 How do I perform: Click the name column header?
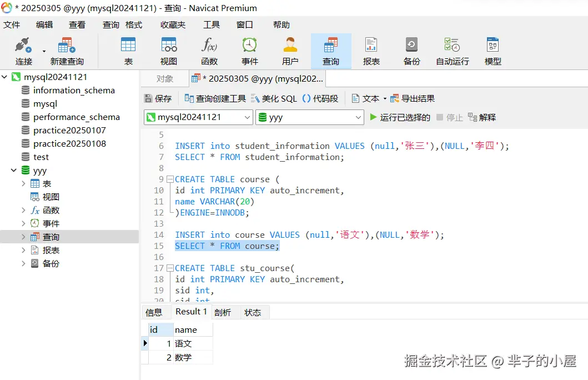tap(193, 330)
